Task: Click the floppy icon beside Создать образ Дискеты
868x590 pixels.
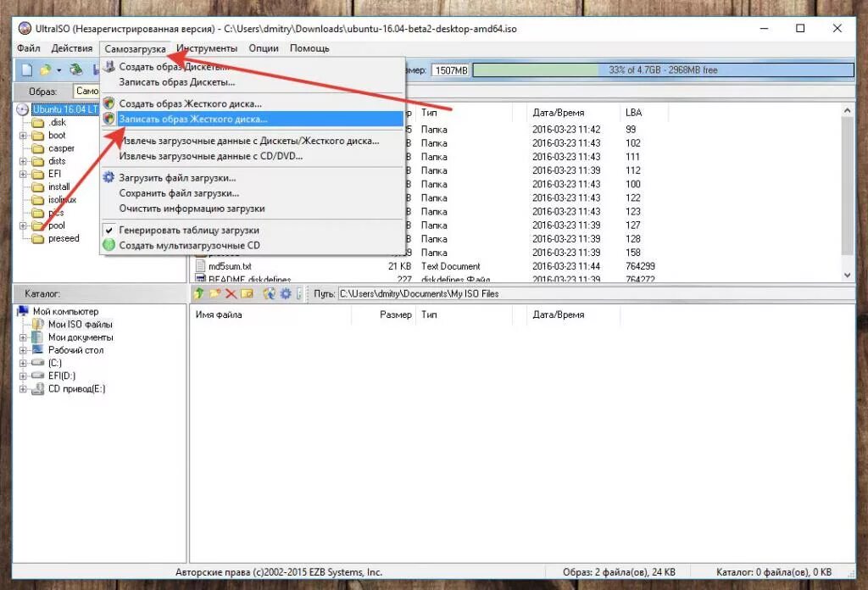Action: tap(109, 66)
